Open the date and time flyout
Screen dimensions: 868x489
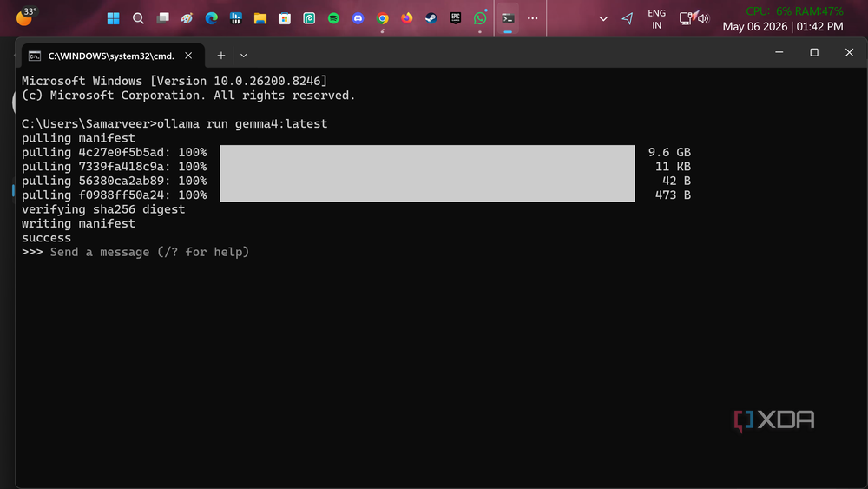tap(783, 26)
